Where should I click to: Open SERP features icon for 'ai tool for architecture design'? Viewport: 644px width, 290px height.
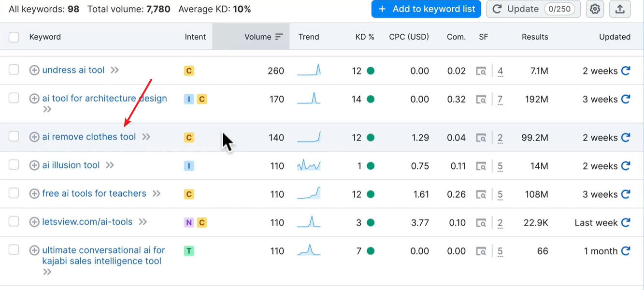pyautogui.click(x=481, y=100)
